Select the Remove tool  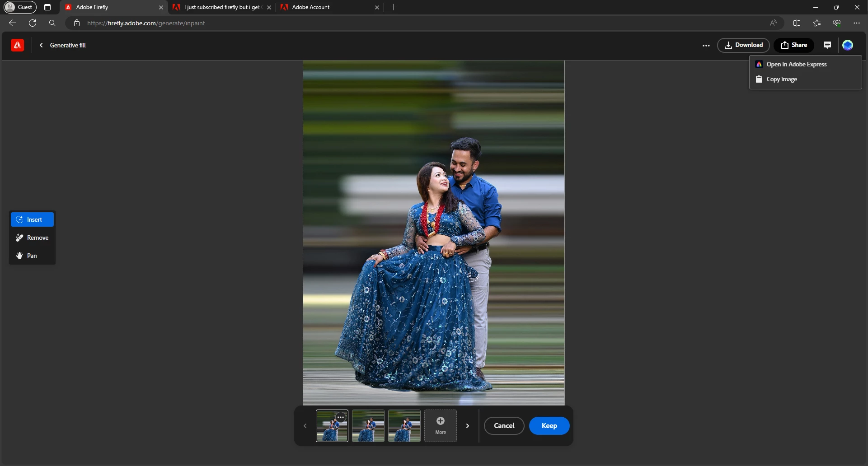click(x=32, y=238)
